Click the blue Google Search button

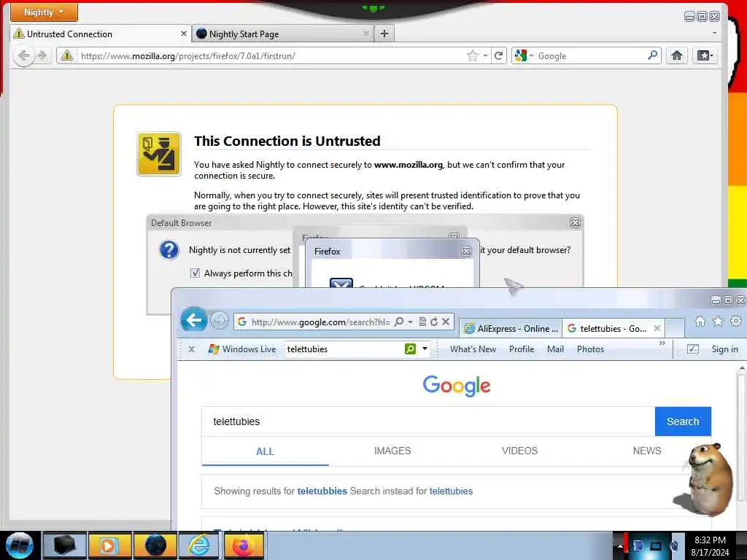pyautogui.click(x=683, y=421)
